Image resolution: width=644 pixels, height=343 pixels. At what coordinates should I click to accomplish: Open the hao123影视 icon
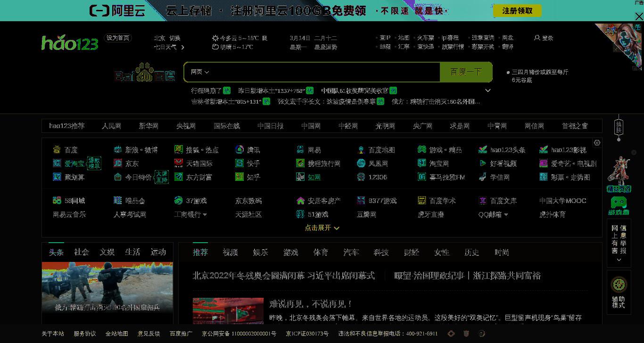pyautogui.click(x=544, y=150)
